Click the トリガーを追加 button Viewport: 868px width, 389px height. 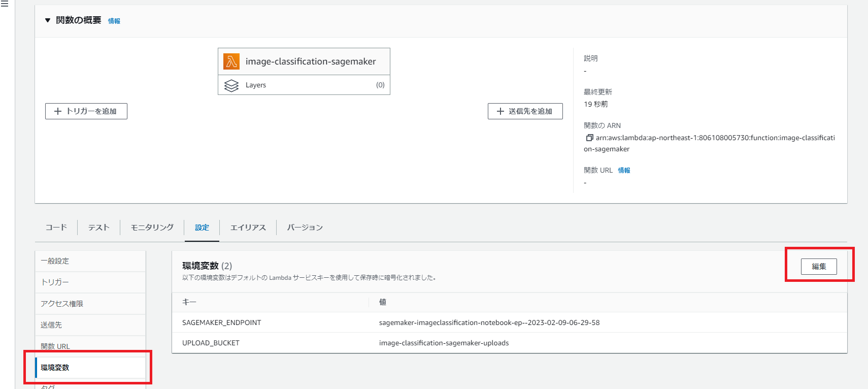tap(86, 111)
